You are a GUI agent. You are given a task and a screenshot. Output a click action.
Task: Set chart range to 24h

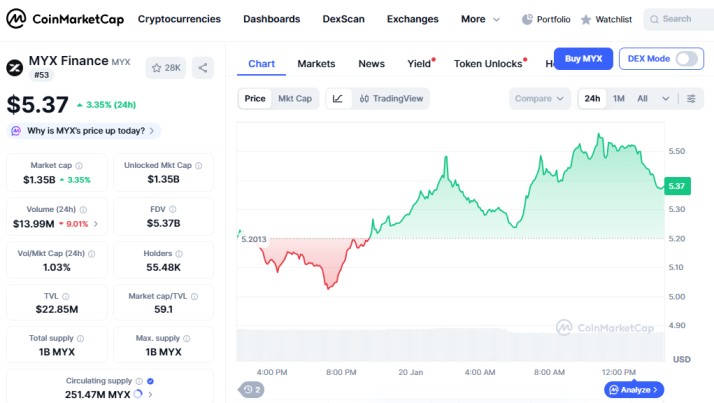(x=592, y=98)
